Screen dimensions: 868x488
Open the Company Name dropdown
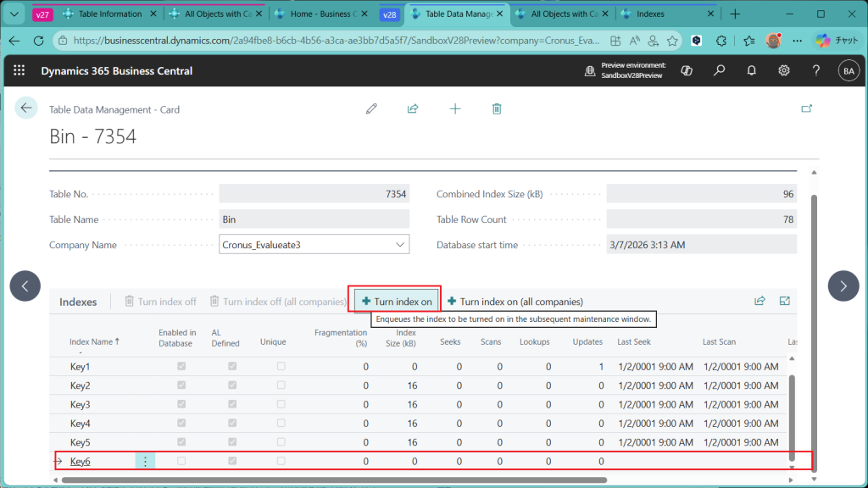(x=400, y=245)
